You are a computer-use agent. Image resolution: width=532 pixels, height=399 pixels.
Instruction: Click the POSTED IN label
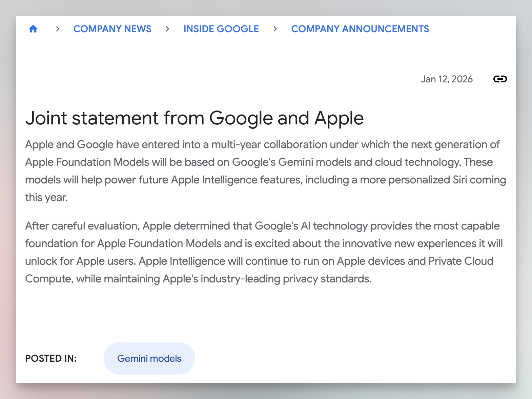pyautogui.click(x=51, y=358)
